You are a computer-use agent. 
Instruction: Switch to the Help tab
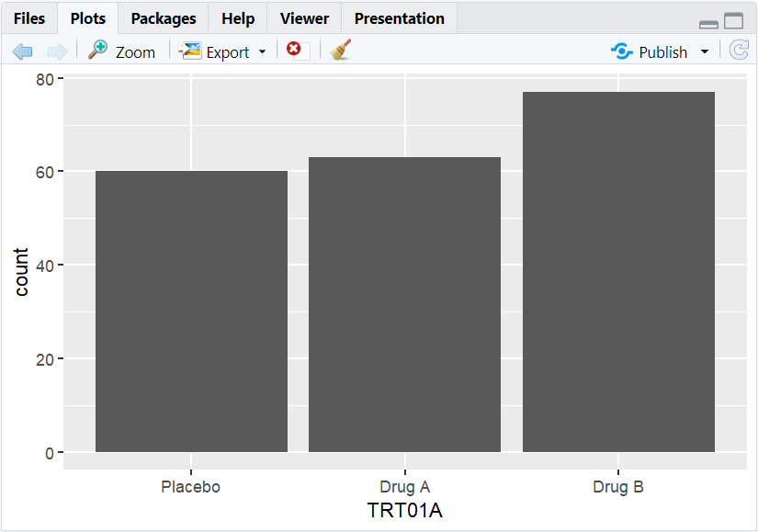click(x=237, y=17)
